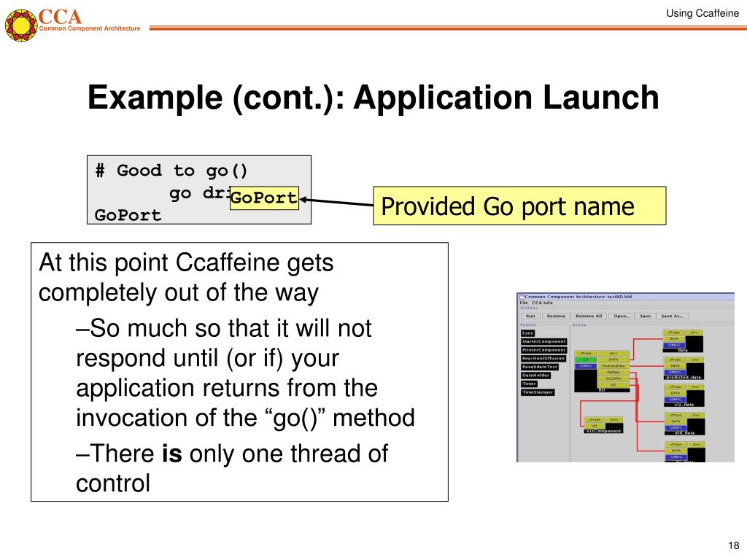Click the slide title 'Application Launch'
This screenshot has width=747, height=560.
pyautogui.click(x=506, y=98)
